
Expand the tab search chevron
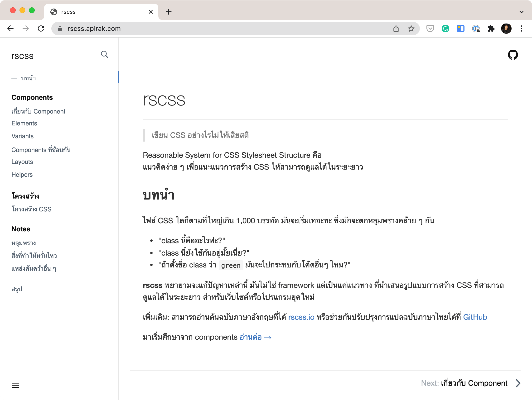521,12
